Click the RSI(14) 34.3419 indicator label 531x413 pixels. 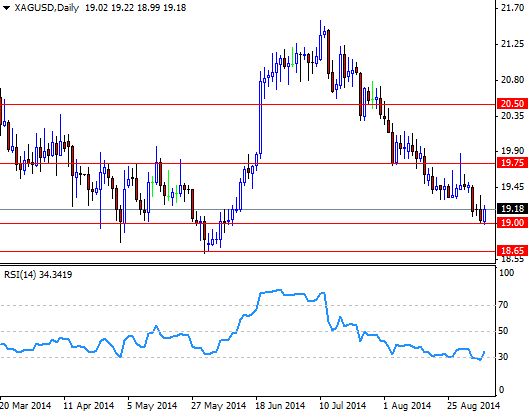38,274
